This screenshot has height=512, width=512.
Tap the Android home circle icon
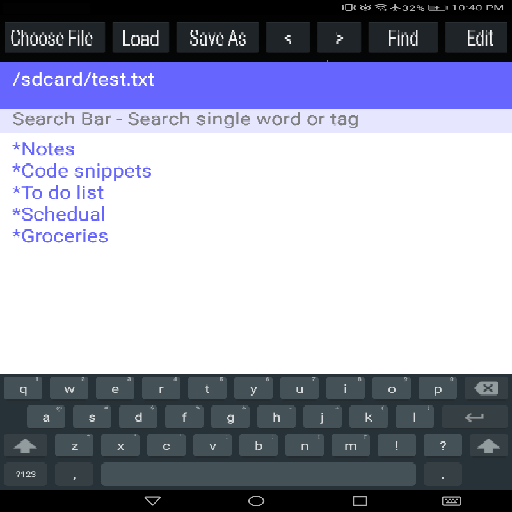(x=256, y=501)
